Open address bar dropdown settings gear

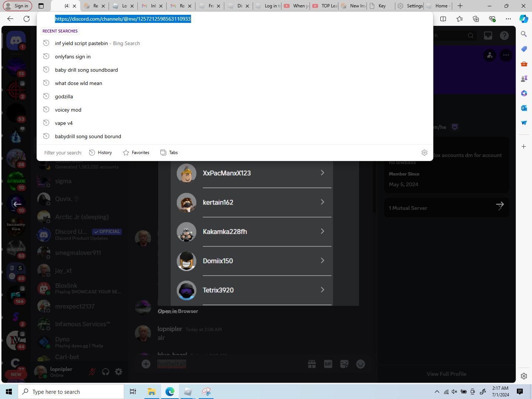click(x=424, y=153)
